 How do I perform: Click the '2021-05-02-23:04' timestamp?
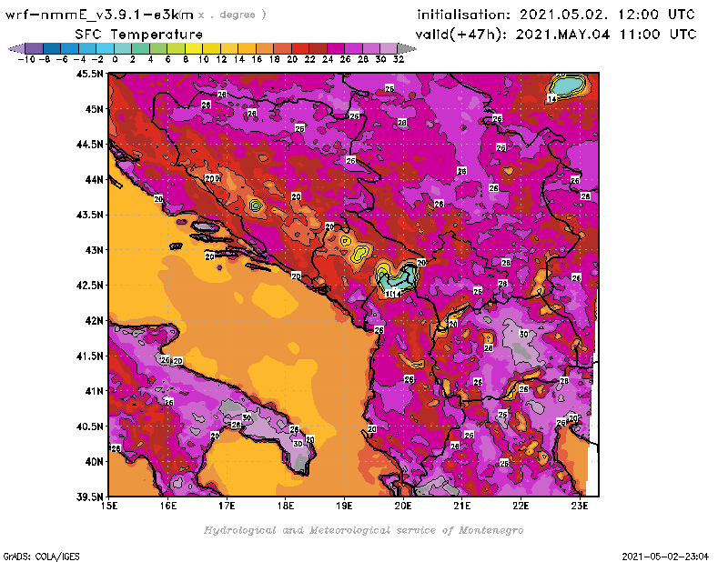point(665,557)
